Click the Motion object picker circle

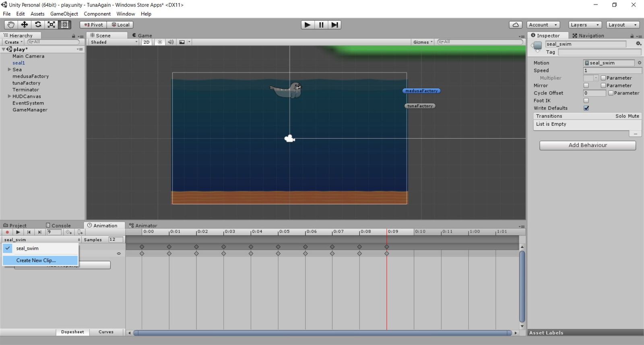tap(639, 63)
